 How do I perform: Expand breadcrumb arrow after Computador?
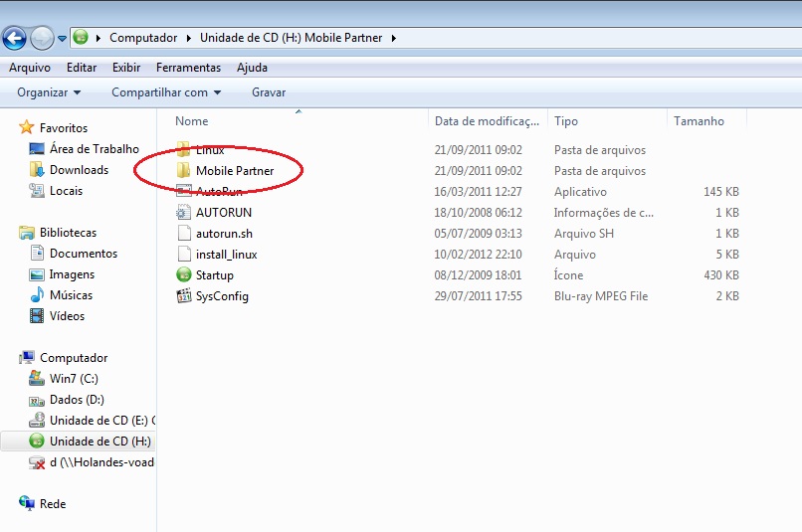point(189,38)
